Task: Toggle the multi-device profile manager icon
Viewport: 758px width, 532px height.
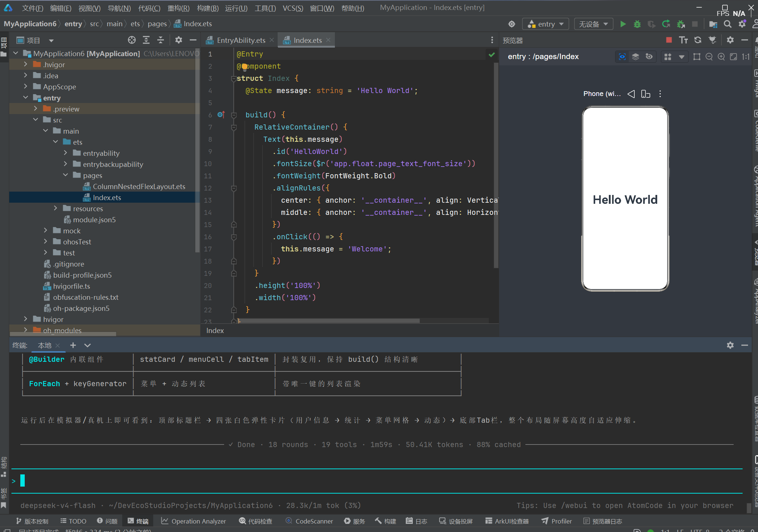Action: coord(668,56)
